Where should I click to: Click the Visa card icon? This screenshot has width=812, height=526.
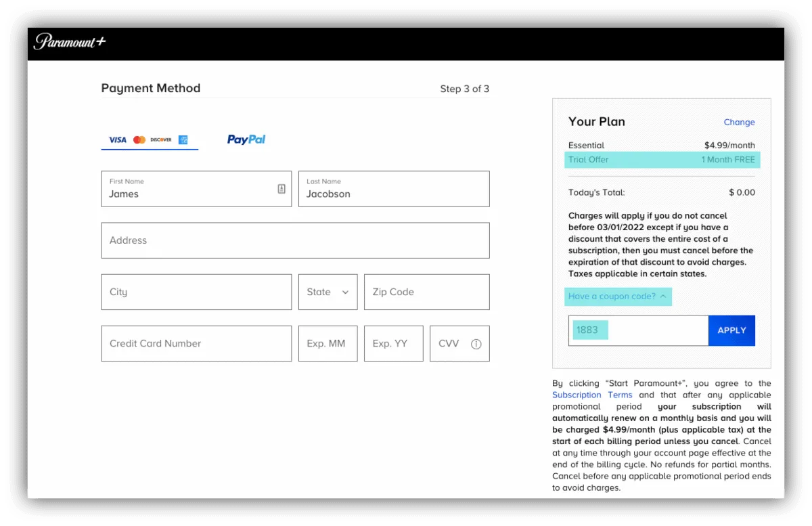(118, 139)
